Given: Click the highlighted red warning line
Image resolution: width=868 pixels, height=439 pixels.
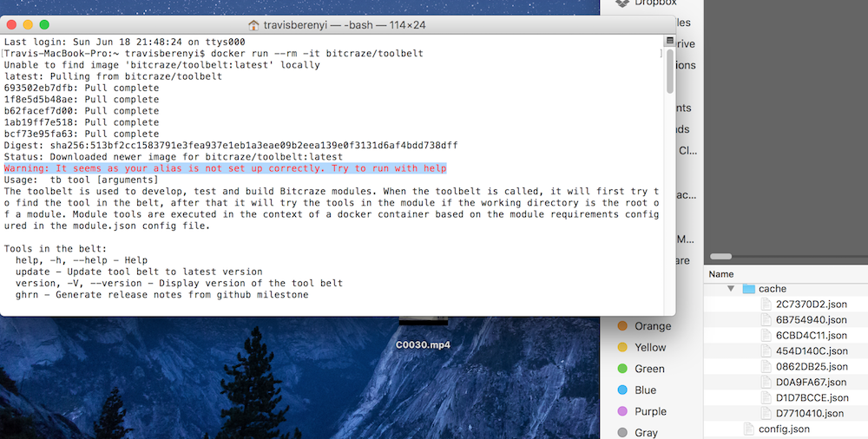Looking at the screenshot, I should click(x=225, y=168).
